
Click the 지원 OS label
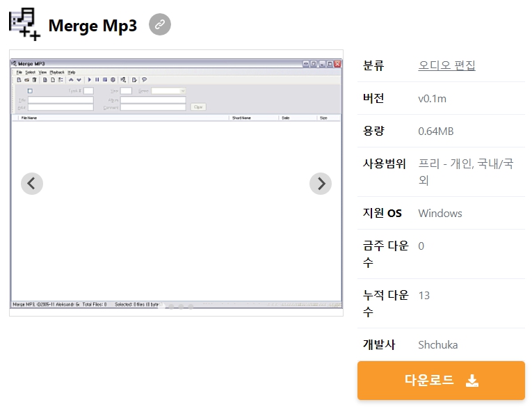pyautogui.click(x=382, y=213)
